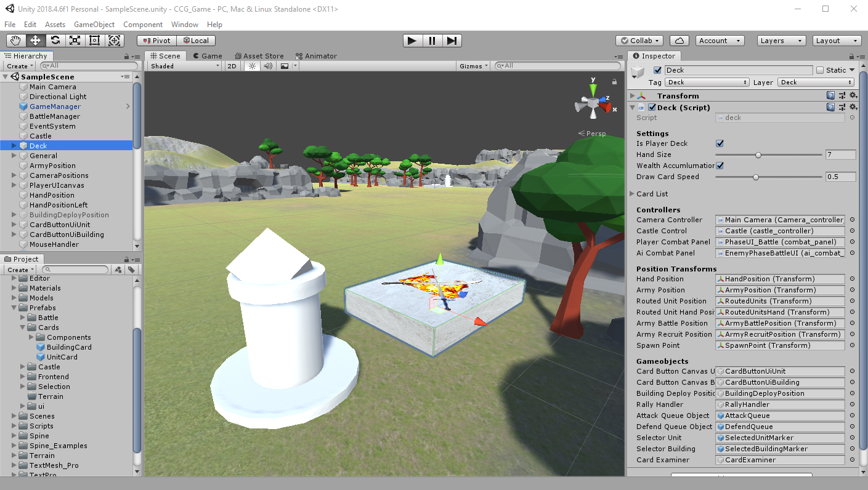
Task: Toggle scene lighting sun icon
Action: tap(251, 66)
